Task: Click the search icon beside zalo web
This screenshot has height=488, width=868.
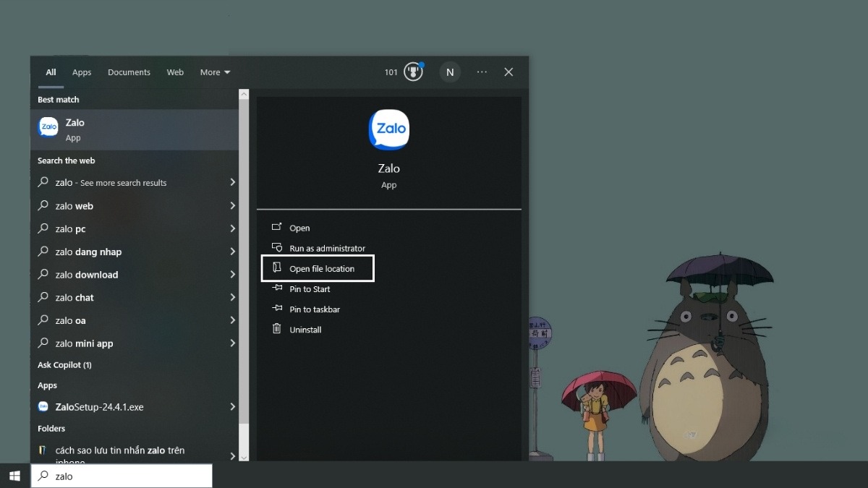Action: (x=43, y=205)
